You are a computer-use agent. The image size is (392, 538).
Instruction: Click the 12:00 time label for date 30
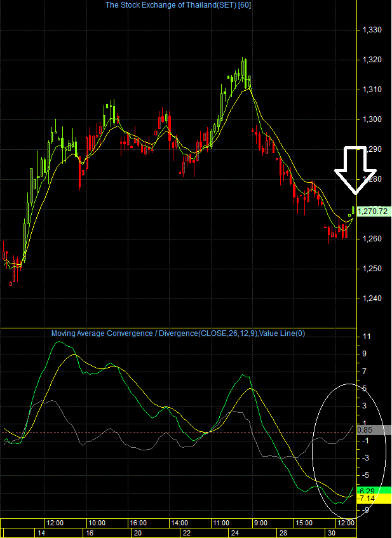click(346, 523)
